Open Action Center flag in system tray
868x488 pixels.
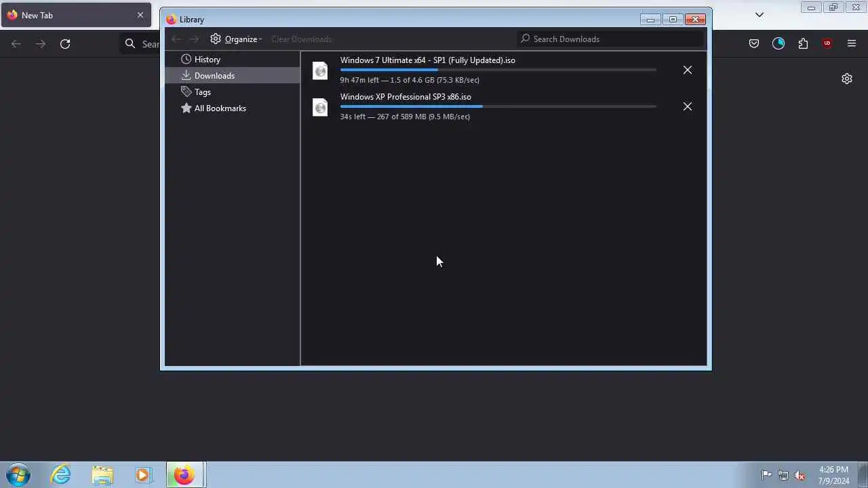tap(766, 475)
